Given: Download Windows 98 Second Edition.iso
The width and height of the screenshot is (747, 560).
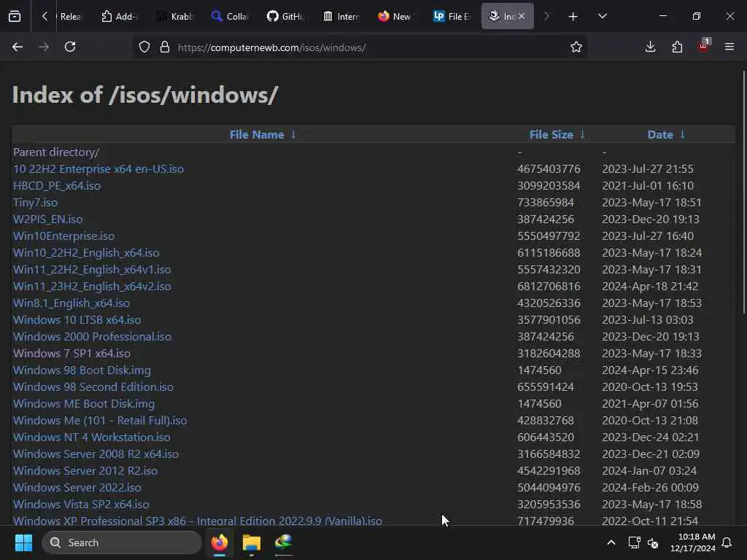Looking at the screenshot, I should tap(93, 386).
